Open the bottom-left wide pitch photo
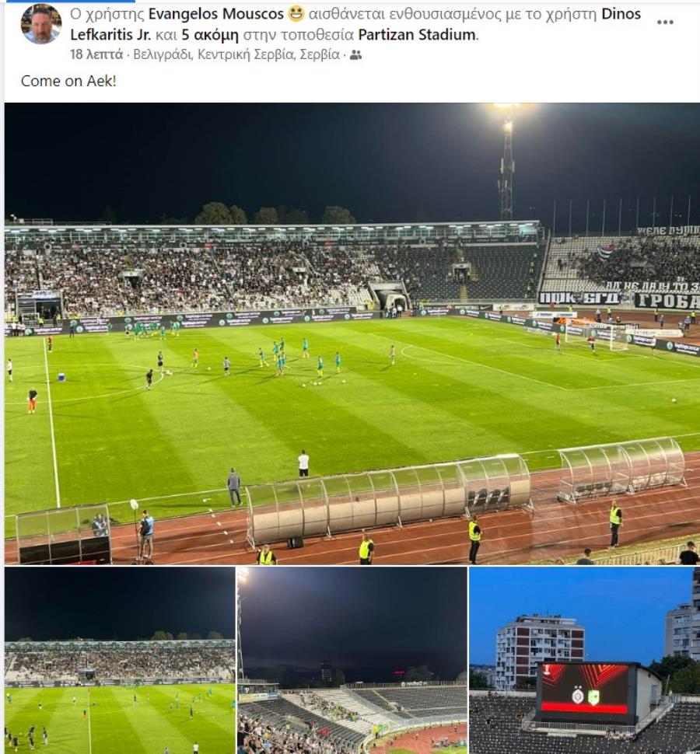 [120, 660]
